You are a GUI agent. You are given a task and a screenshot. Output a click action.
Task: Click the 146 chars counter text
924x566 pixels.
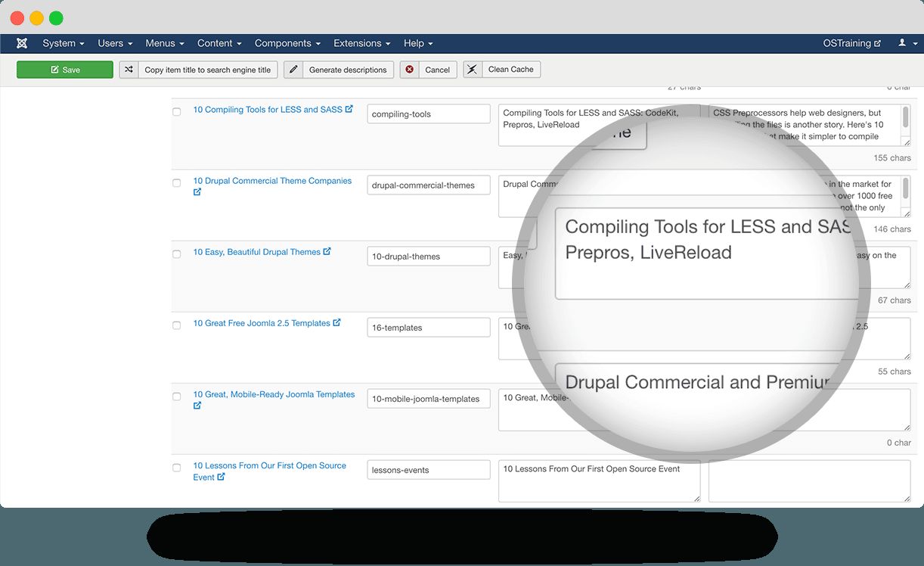[892, 229]
